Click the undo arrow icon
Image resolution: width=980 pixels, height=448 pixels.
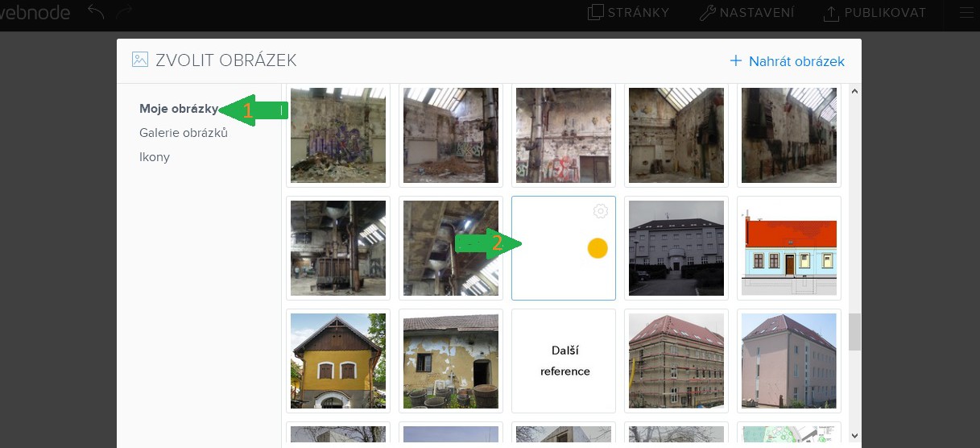point(96,13)
